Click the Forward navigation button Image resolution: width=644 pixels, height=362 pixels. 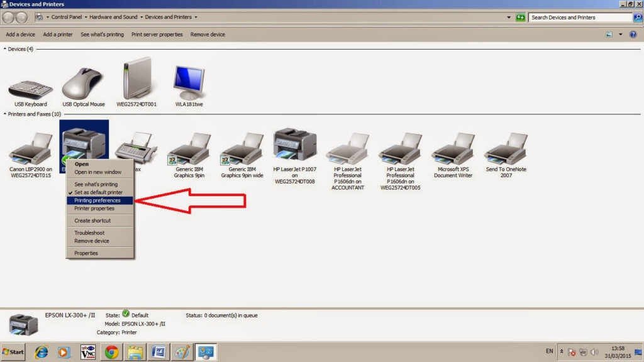[x=21, y=17]
